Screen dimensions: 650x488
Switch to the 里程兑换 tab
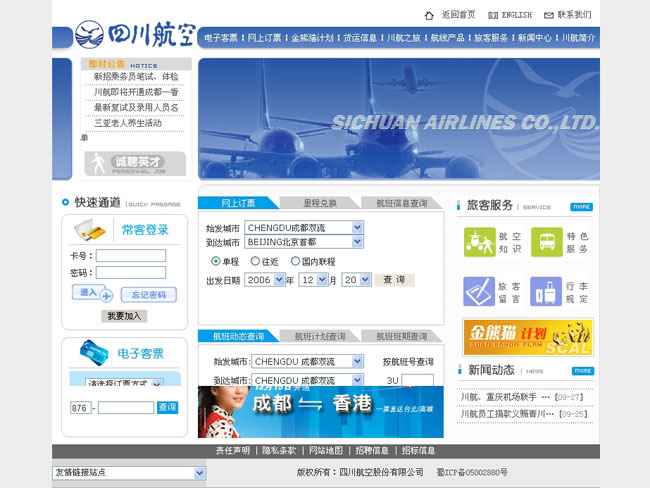pos(321,203)
